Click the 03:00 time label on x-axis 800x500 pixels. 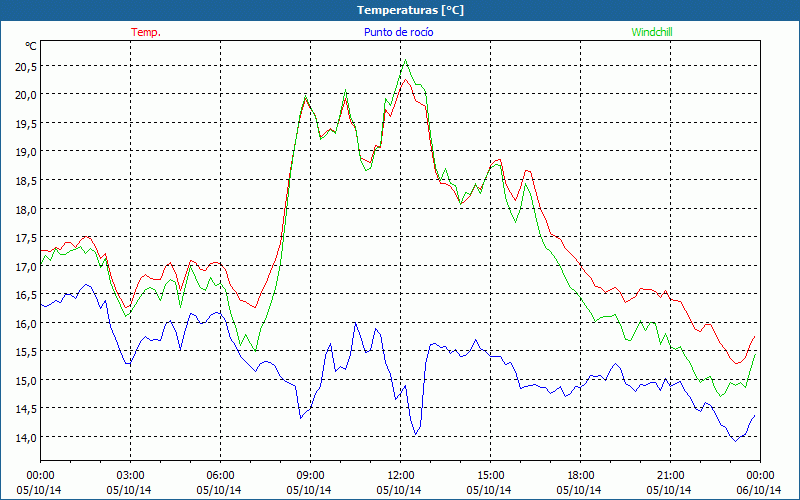[x=130, y=475]
